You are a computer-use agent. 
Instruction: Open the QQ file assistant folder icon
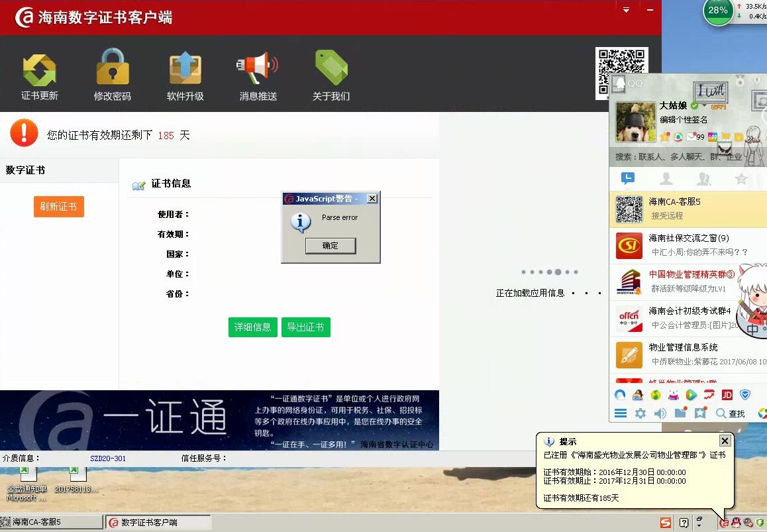point(680,413)
